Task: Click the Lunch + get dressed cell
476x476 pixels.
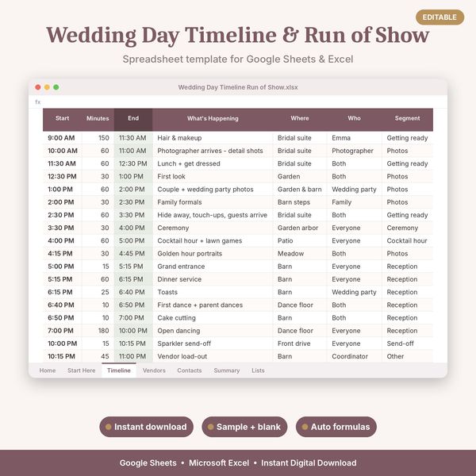Action: click(x=213, y=163)
